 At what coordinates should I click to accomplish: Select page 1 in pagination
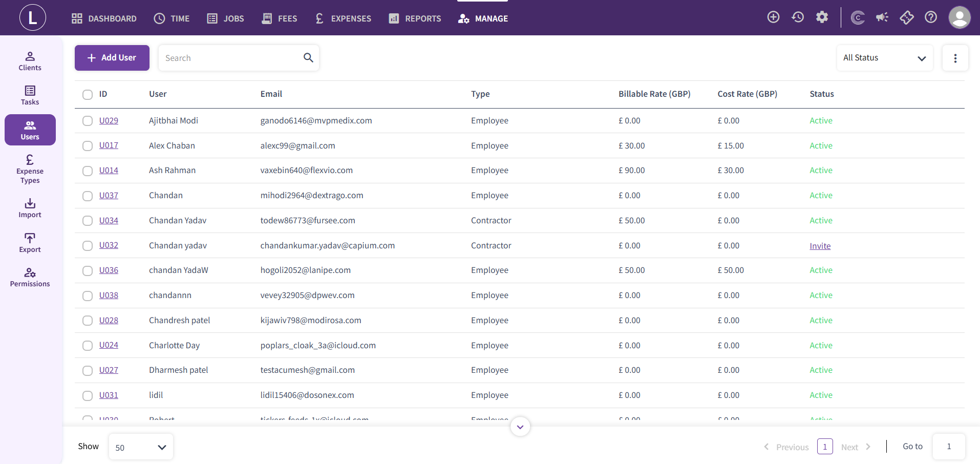pos(825,447)
